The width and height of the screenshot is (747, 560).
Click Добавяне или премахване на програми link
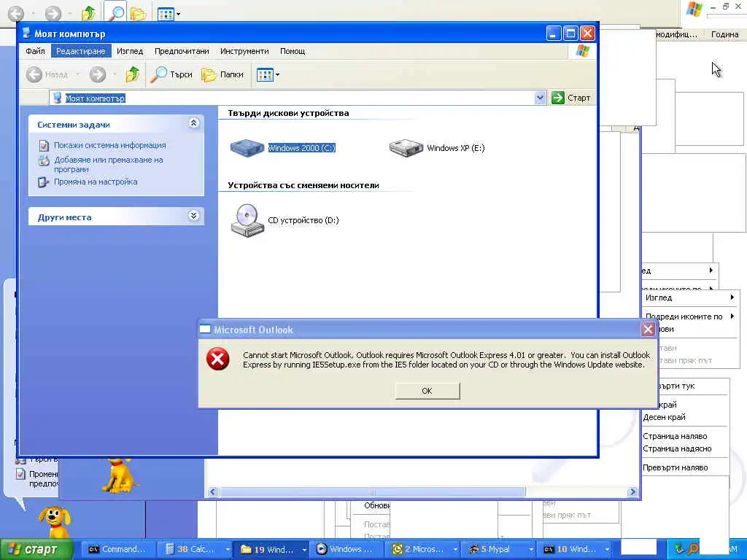pyautogui.click(x=108, y=164)
